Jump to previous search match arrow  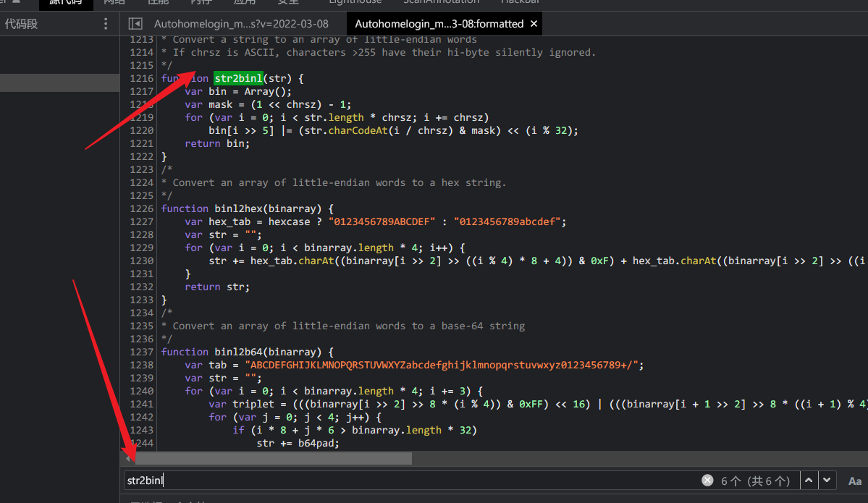[809, 481]
